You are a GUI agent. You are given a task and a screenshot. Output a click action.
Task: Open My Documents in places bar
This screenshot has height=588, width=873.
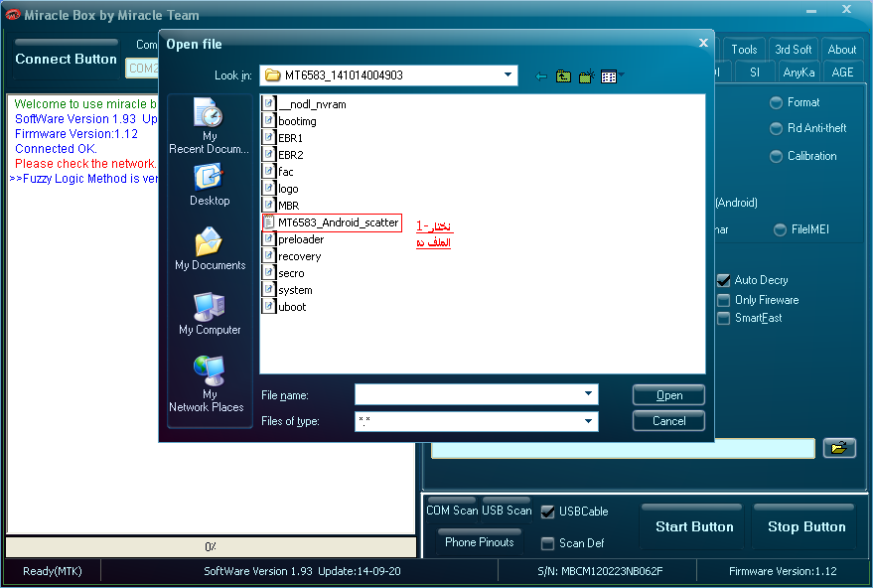210,249
